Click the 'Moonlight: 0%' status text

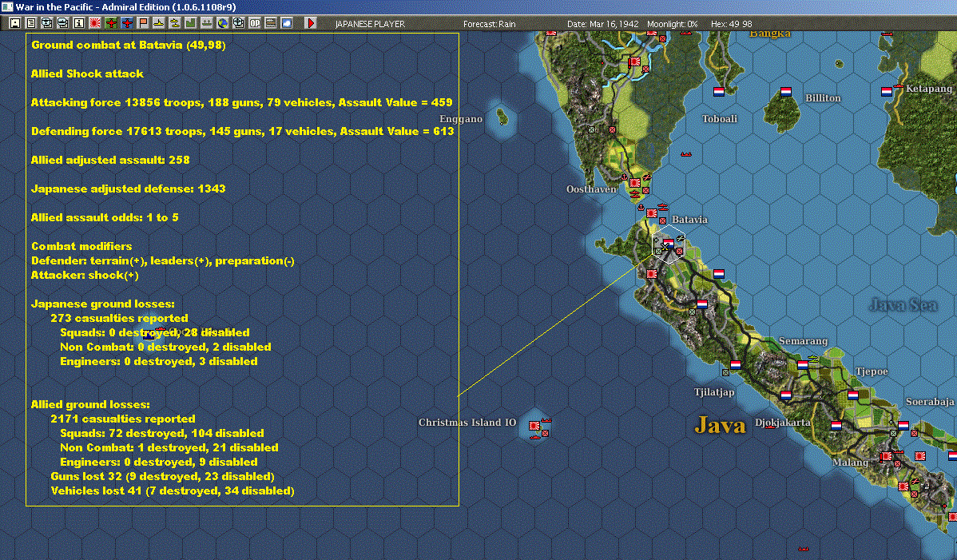click(673, 25)
